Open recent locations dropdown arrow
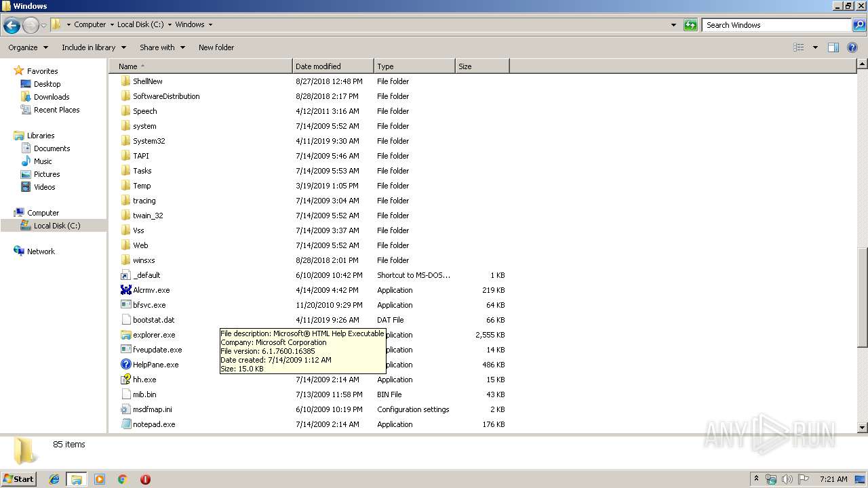Viewport: 868px width, 488px height. (x=43, y=26)
